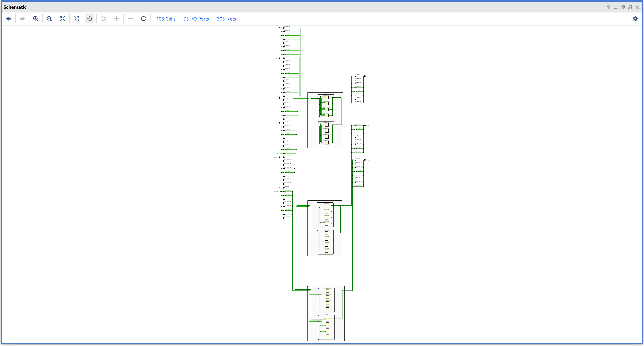Float the Schematic window
644x346 pixels.
623,7
